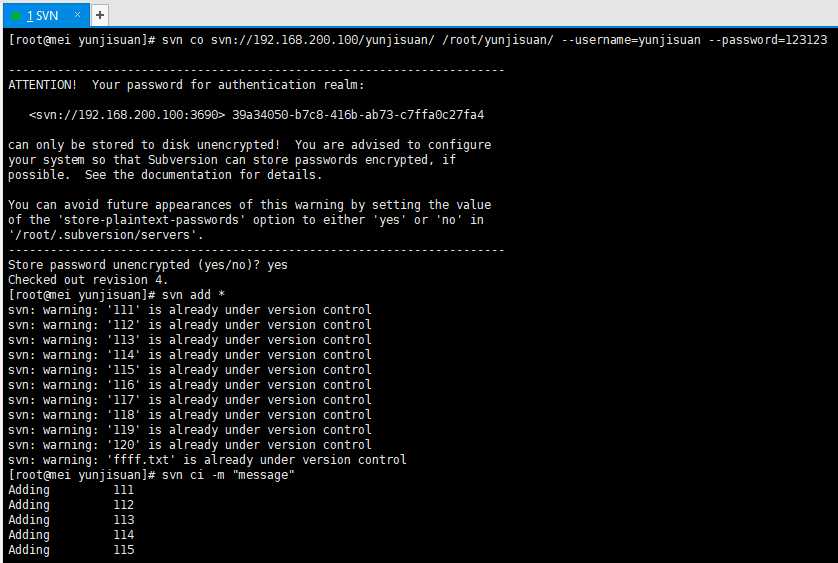Click the warning line for '115'
Viewport: 838px width, 563px height.
(190, 370)
